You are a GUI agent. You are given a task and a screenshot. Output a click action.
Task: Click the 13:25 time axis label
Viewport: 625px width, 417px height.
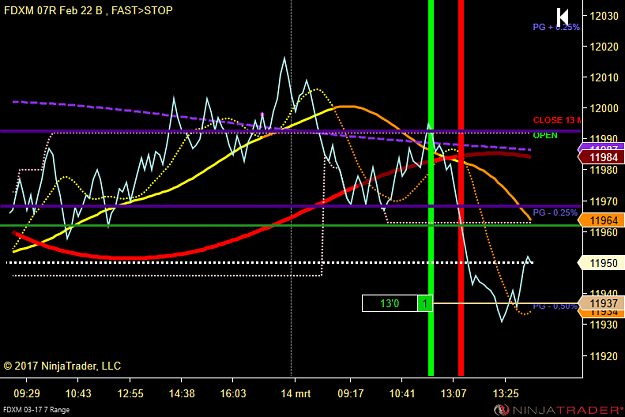506,393
